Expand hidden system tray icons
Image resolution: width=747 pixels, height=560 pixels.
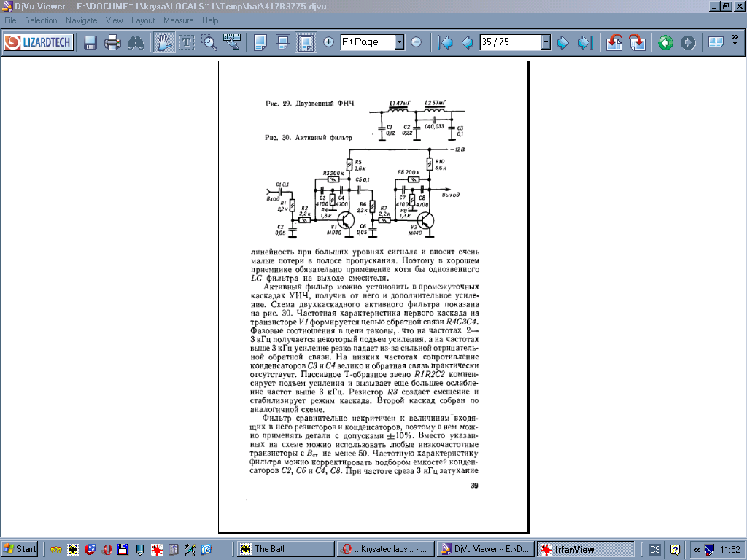tap(697, 550)
